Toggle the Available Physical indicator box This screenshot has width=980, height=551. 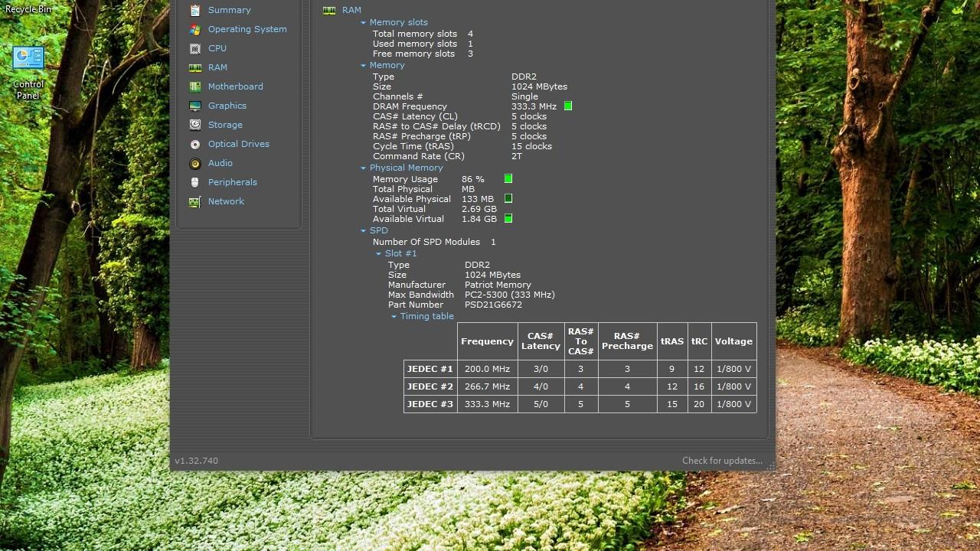click(508, 199)
